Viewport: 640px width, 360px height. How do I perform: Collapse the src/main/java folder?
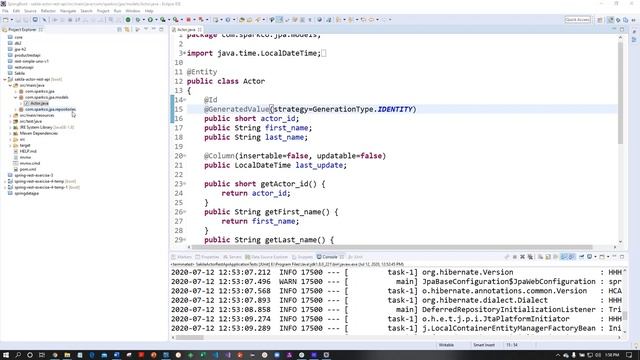[10, 85]
